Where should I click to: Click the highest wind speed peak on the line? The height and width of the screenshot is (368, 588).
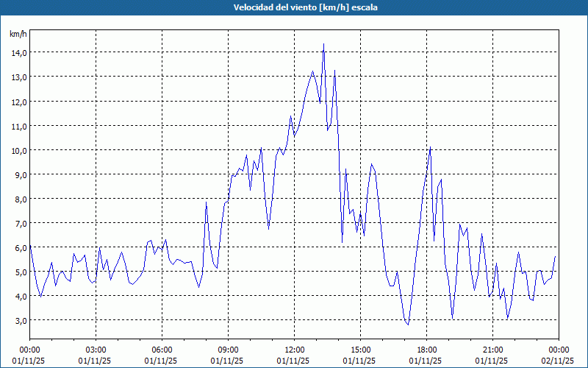click(x=323, y=44)
